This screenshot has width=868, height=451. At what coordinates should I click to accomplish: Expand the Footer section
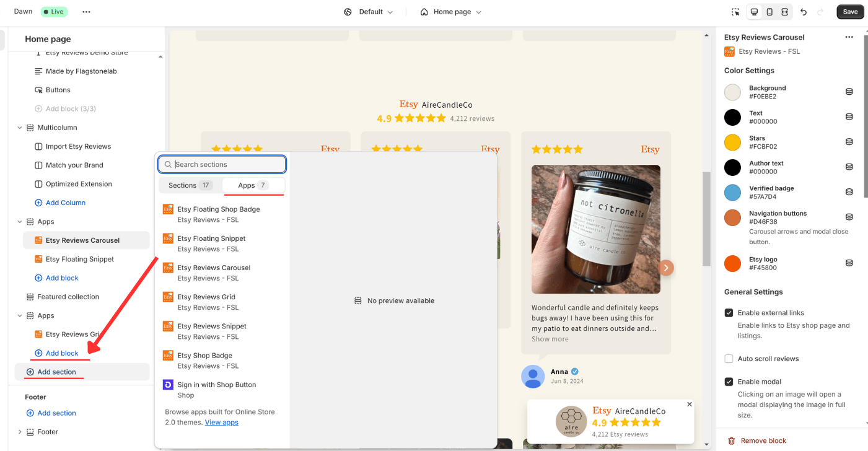(x=19, y=432)
